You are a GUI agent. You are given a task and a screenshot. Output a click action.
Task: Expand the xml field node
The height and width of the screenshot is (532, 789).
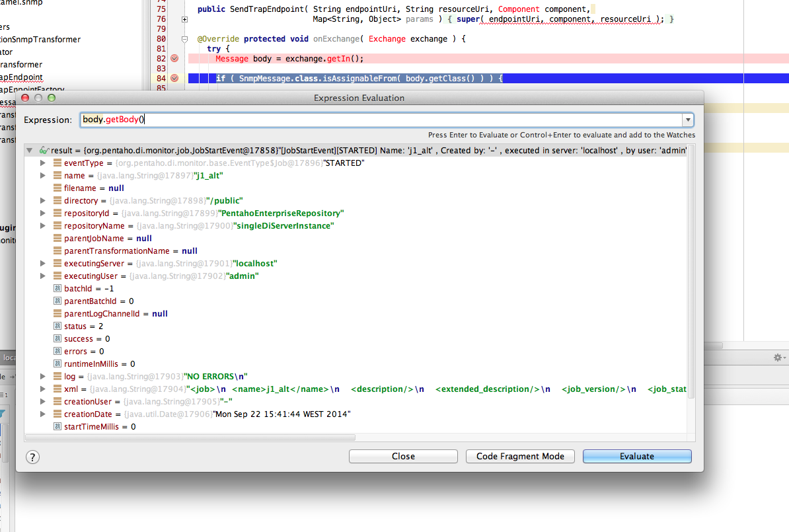coord(43,389)
